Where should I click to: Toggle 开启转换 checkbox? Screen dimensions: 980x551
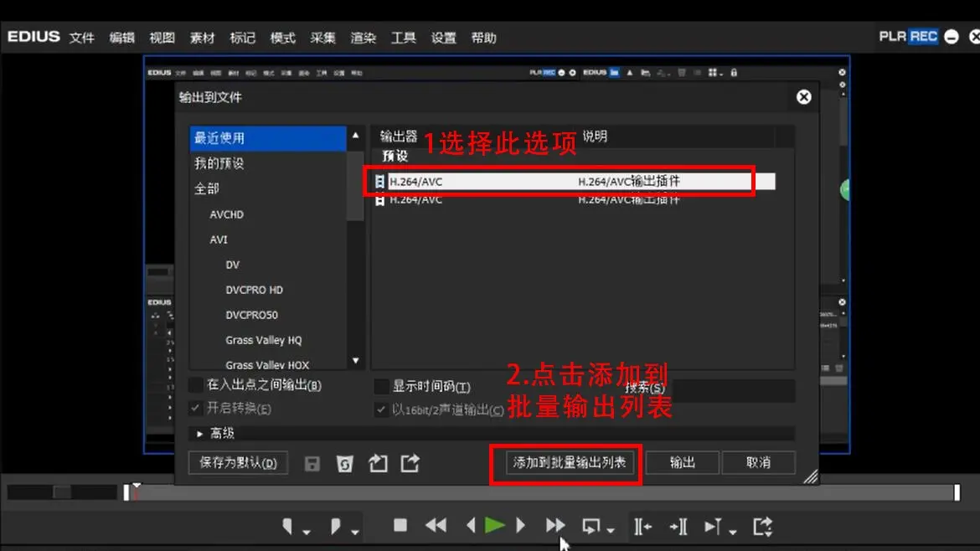(196, 408)
